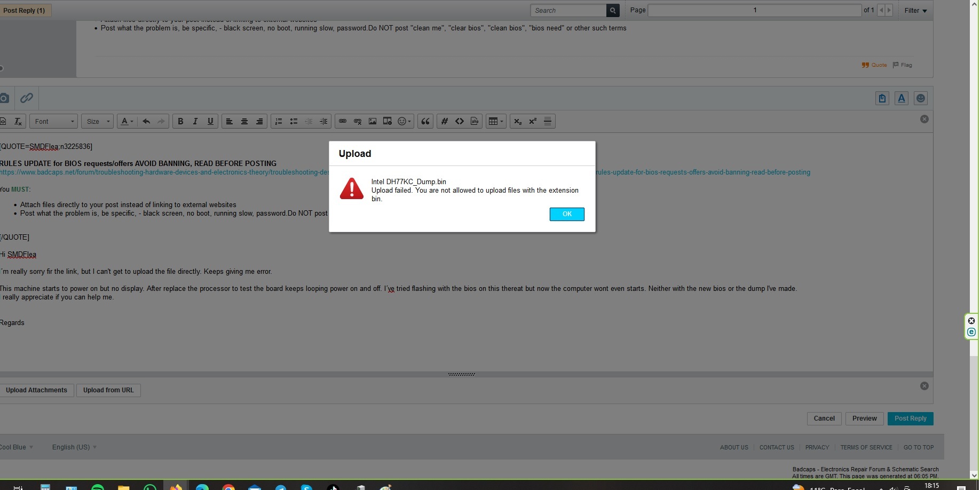Apply subscript formatting
Image resolution: width=980 pixels, height=490 pixels.
tap(518, 122)
